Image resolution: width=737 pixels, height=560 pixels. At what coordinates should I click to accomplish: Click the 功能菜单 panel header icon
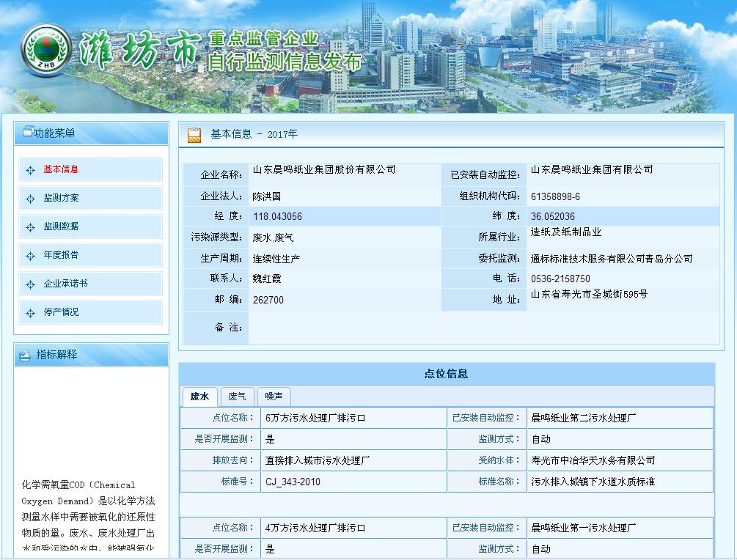[x=28, y=133]
